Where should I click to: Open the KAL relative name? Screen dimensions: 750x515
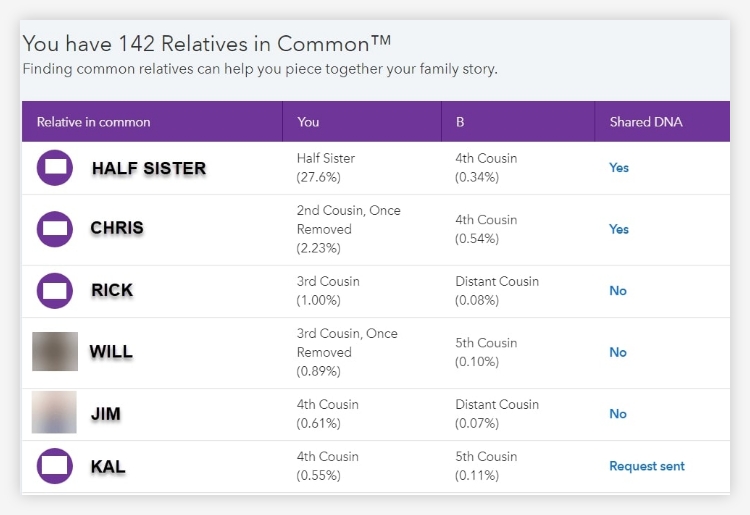coord(108,466)
